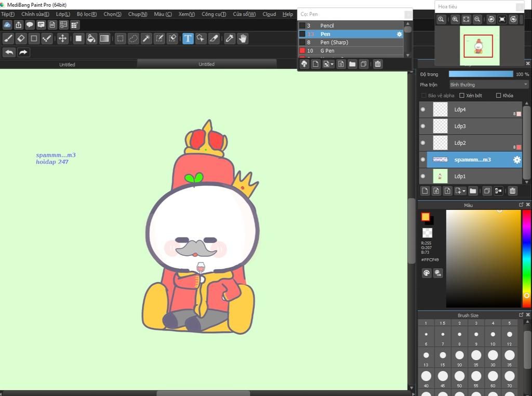Select the Lasso tool

pos(134,38)
